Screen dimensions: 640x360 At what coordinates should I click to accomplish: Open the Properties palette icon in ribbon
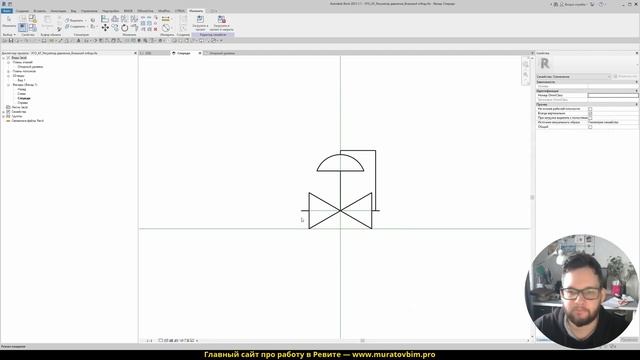point(23,27)
